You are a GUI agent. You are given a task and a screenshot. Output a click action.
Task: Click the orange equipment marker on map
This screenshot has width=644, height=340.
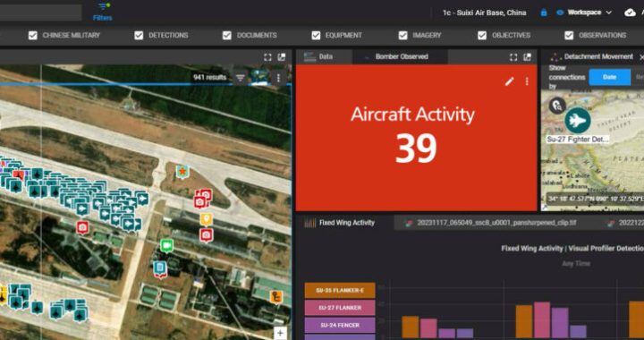[276, 296]
